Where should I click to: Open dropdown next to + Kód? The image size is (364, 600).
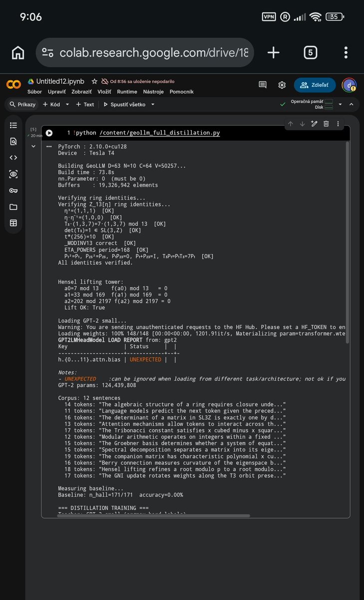pos(67,104)
